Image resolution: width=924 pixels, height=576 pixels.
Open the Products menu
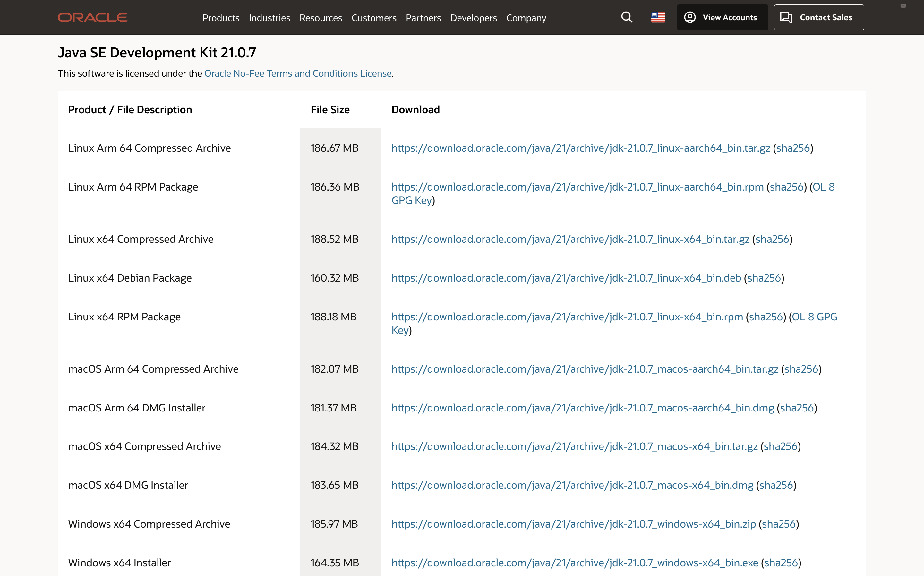point(221,18)
